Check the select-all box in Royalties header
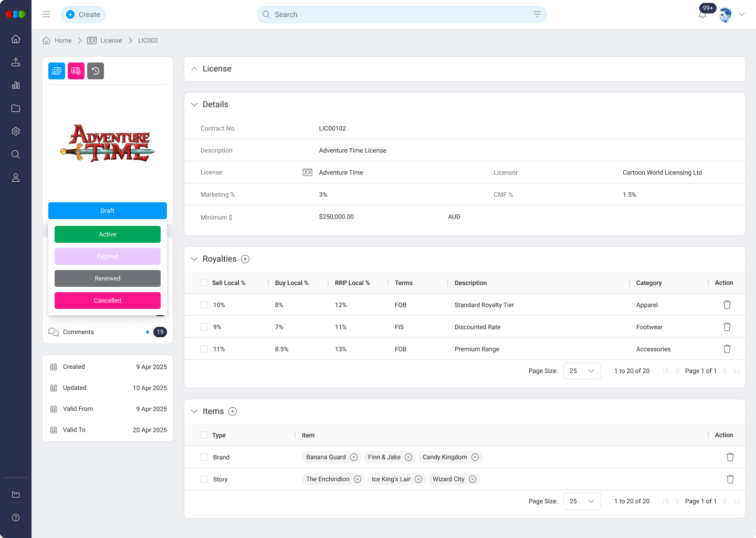This screenshot has width=756, height=538. pyautogui.click(x=204, y=283)
